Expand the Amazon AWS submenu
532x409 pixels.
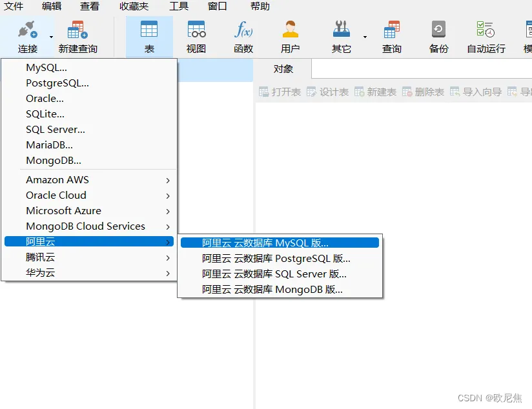[57, 179]
